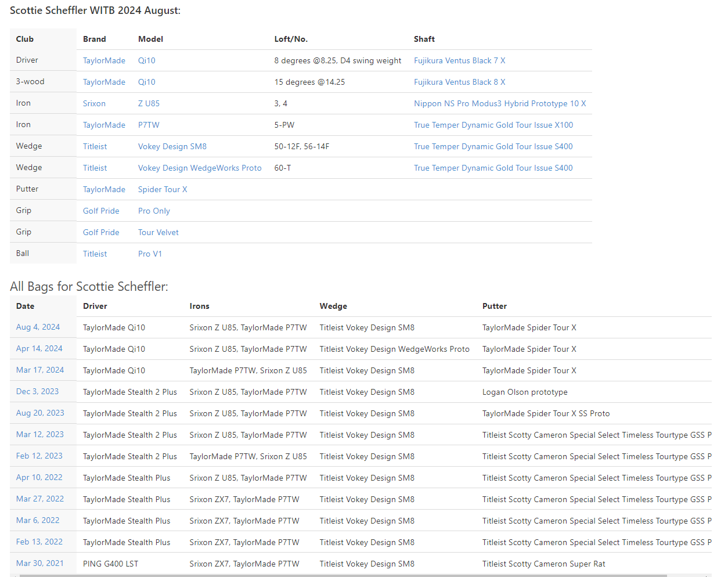Click the horizontal scrollbar under bags table
The image size is (728, 577).
pyautogui.click(x=343, y=575)
